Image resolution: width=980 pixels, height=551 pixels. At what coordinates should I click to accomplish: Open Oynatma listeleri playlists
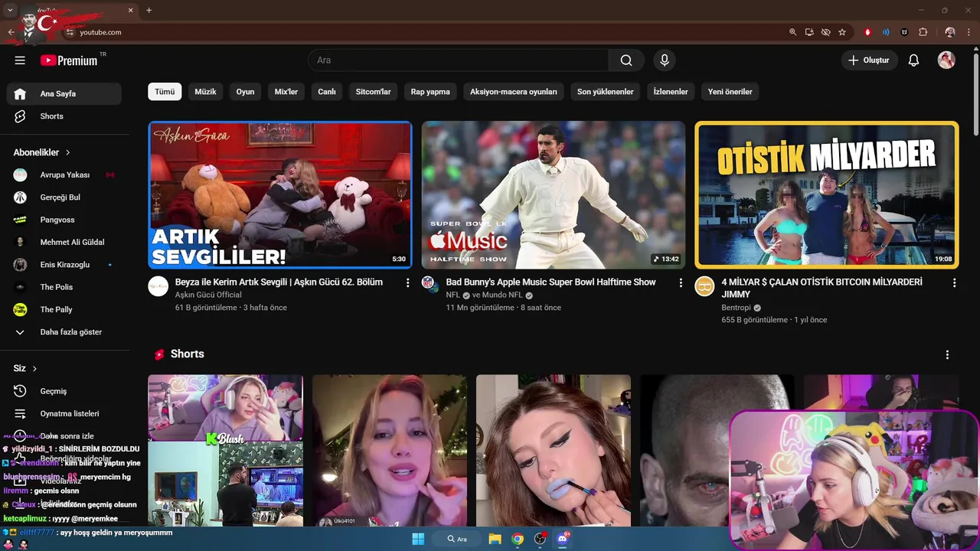pyautogui.click(x=64, y=413)
